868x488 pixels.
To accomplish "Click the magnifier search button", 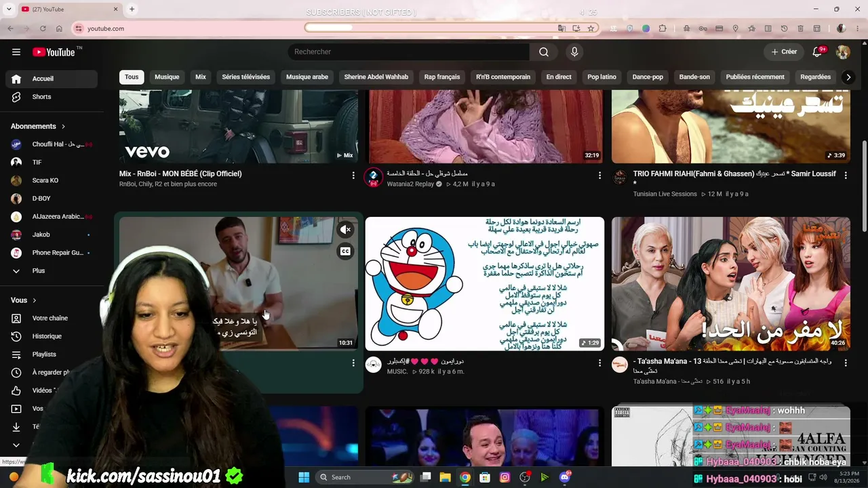I will [x=544, y=52].
